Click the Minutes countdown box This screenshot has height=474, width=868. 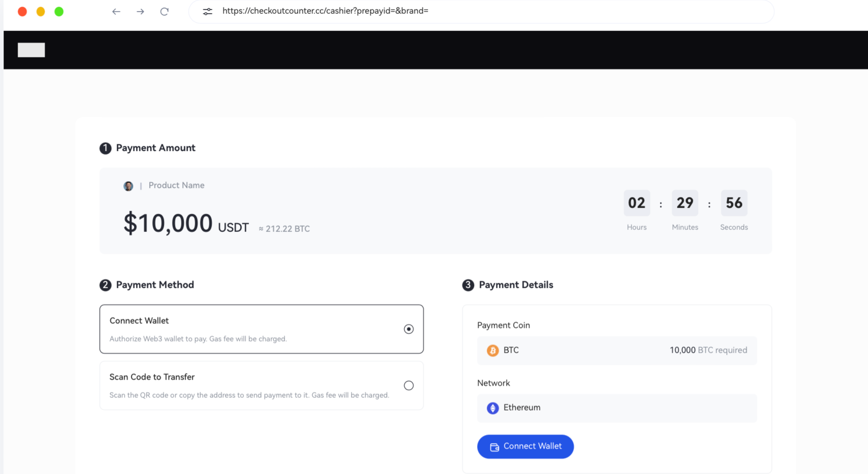tap(685, 203)
